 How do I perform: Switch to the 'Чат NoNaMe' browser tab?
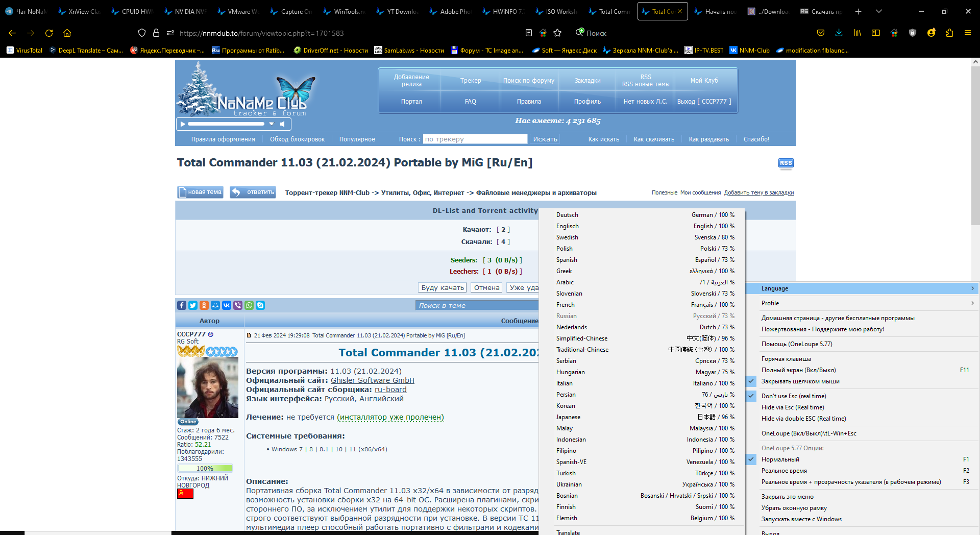coord(26,11)
